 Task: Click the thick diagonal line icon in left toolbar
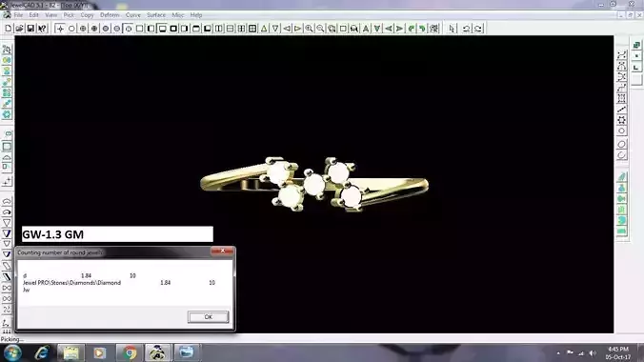coord(7,276)
